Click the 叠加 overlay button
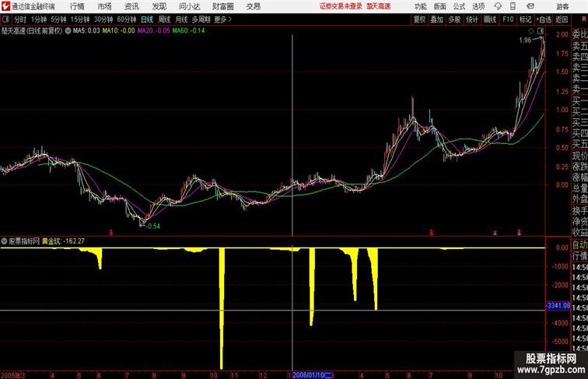 (x=437, y=19)
